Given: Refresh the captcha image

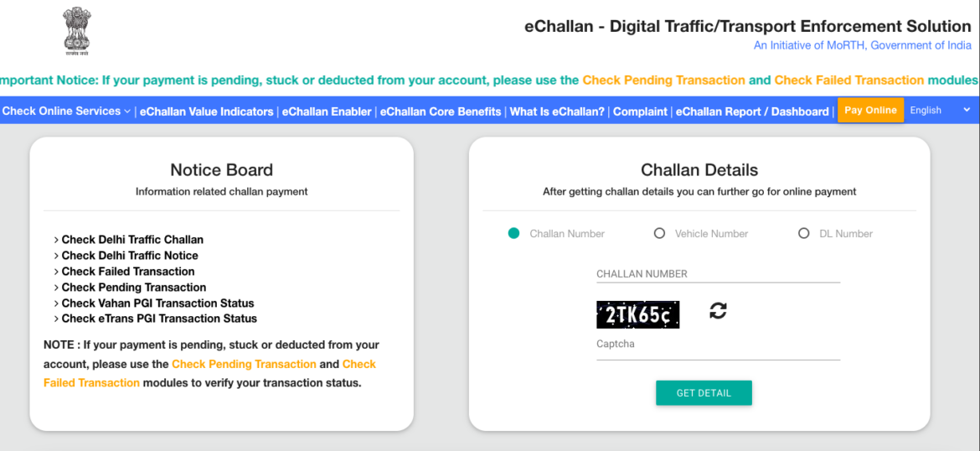Looking at the screenshot, I should click(718, 311).
